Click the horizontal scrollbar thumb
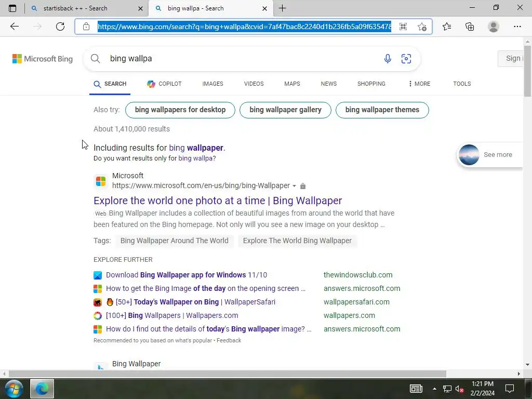The width and height of the screenshot is (532, 399). [228, 374]
